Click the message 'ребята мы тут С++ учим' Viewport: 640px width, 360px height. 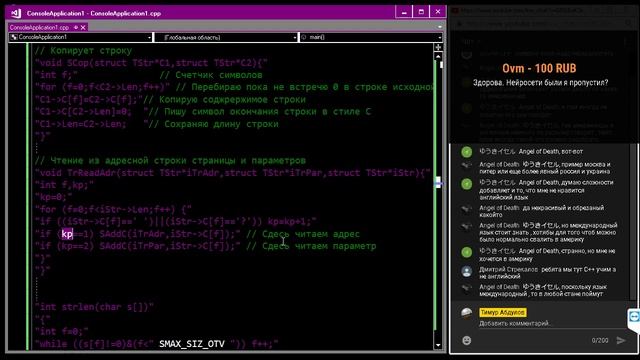pyautogui.click(x=548, y=273)
